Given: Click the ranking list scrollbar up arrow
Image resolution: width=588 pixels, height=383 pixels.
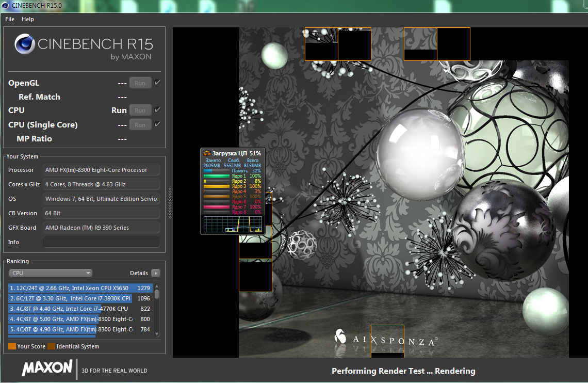Looking at the screenshot, I should pos(157,286).
